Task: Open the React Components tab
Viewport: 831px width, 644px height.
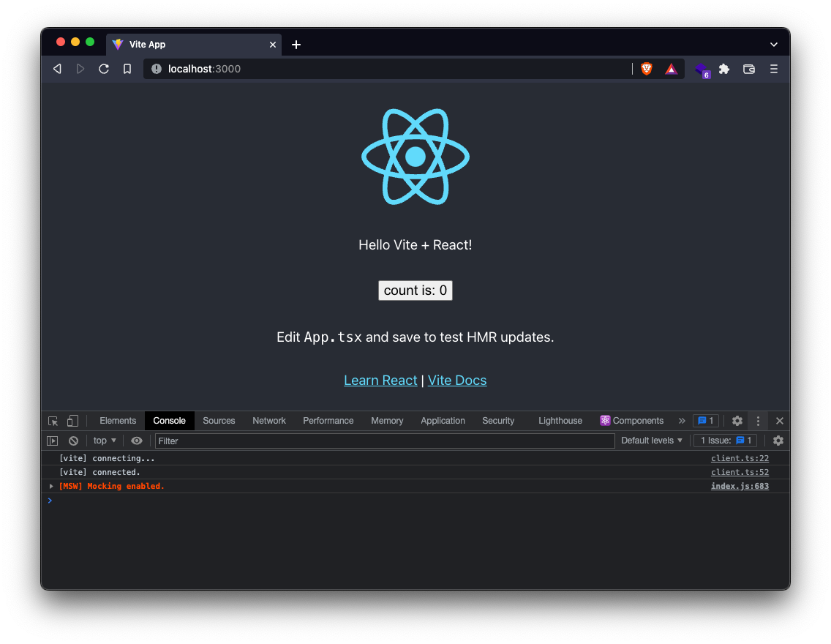Action: pos(632,421)
